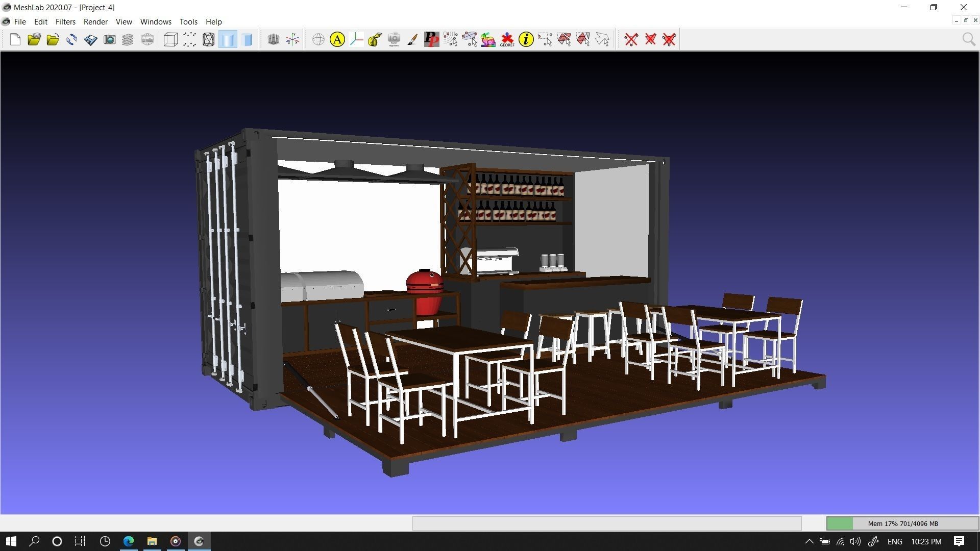Click the New Empty Project icon
This screenshot has height=551, width=980.
15,39
